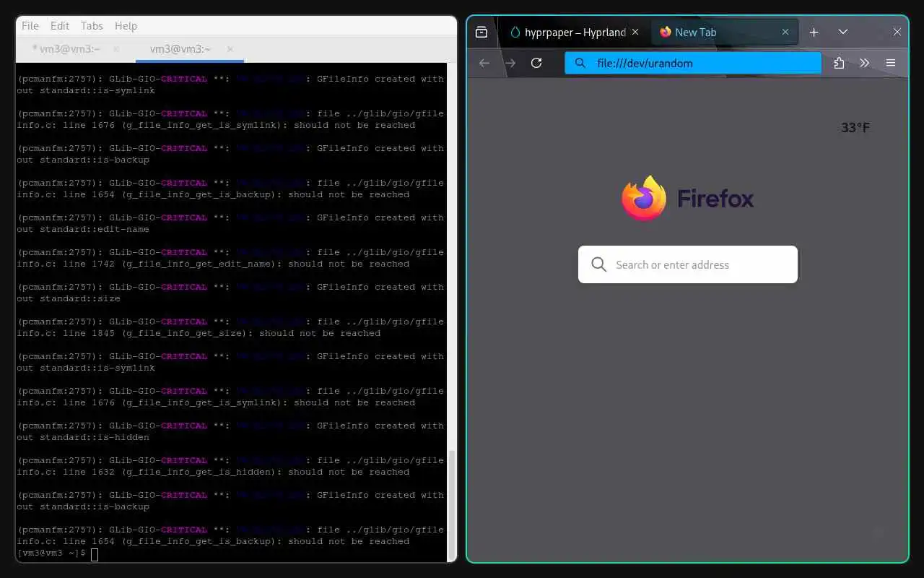Close the active second terminal tab
This screenshot has height=578, width=924.
[230, 49]
